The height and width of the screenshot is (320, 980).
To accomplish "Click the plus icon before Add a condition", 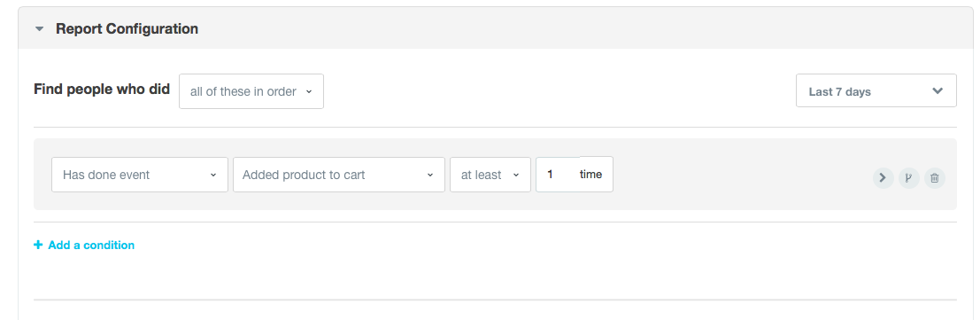I will click(38, 245).
